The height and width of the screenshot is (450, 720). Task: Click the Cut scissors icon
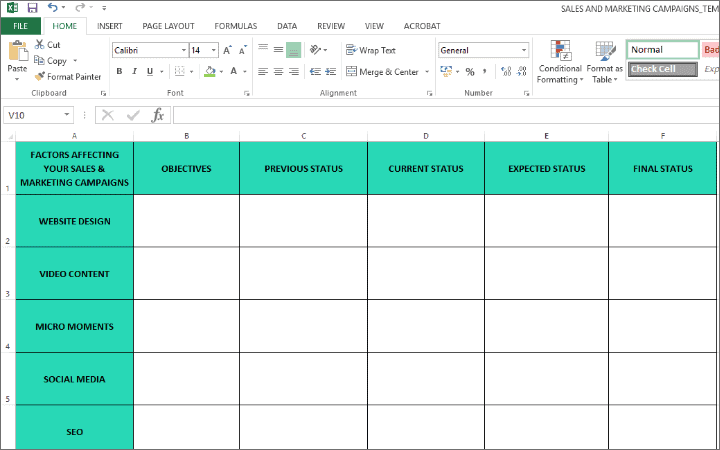click(39, 45)
